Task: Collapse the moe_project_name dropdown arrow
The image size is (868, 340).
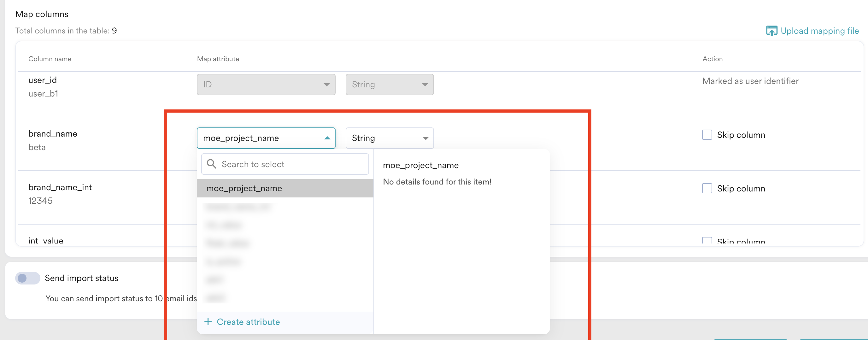Action: pos(327,138)
